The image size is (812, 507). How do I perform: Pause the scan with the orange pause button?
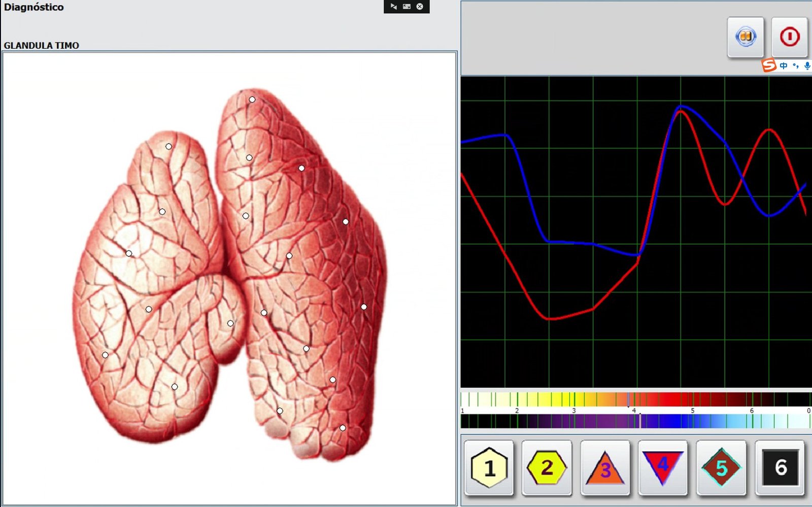pos(745,37)
